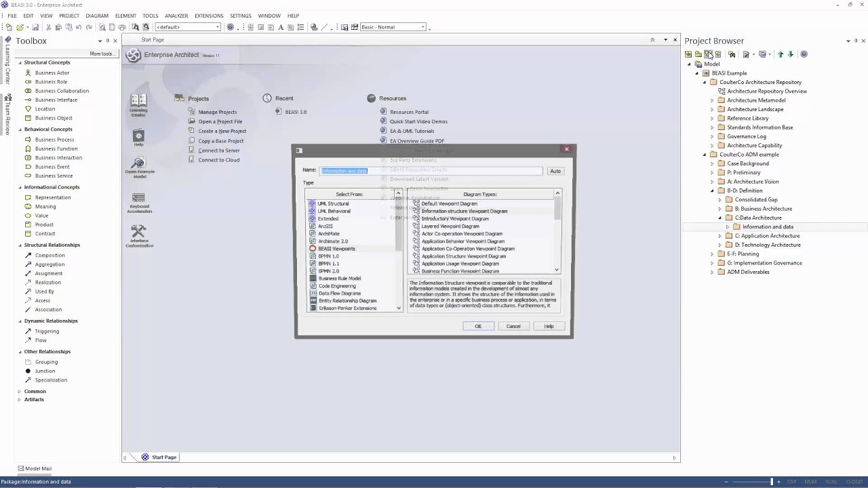This screenshot has width=868, height=488.
Task: Click Cancel in the New Diagram dialog
Action: coord(513,326)
